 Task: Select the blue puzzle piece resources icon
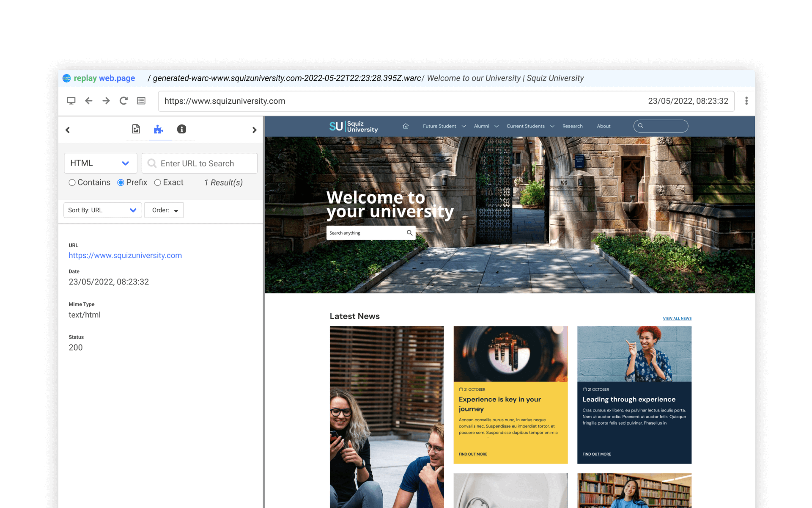coord(159,129)
